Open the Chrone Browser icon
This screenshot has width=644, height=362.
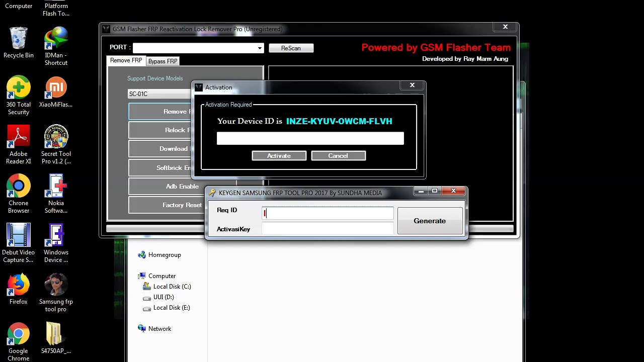[x=19, y=194]
